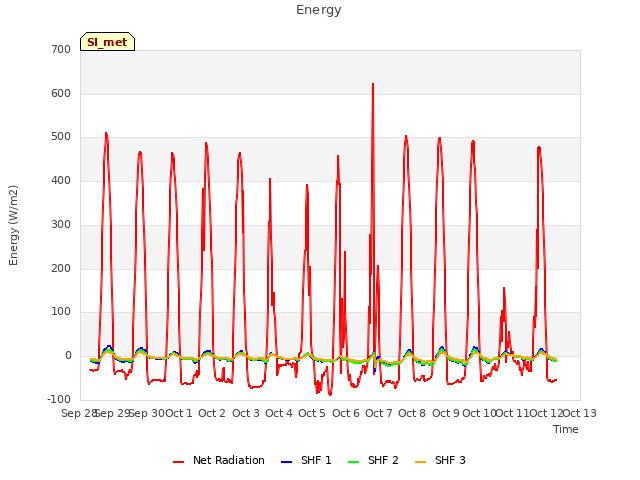Click the Oct 4 x-axis tick label
Image resolution: width=640 pixels, height=480 pixels.
pos(279,413)
